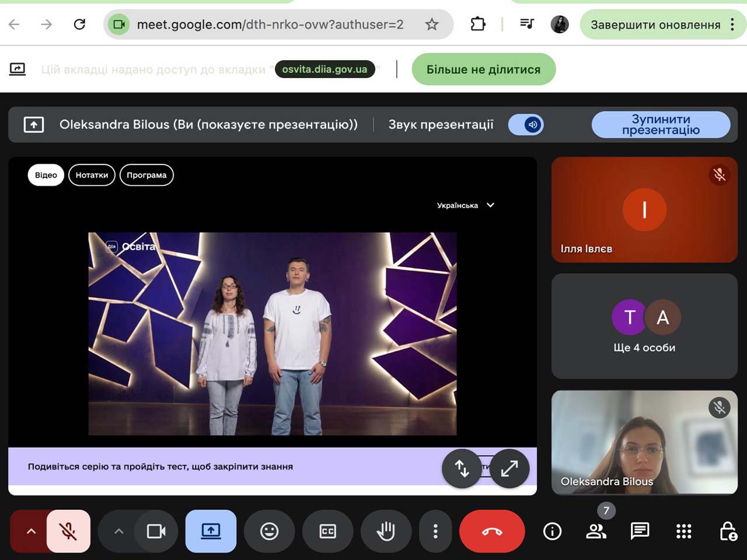Open host controls lock icon
The image size is (747, 560).
coord(728,531)
